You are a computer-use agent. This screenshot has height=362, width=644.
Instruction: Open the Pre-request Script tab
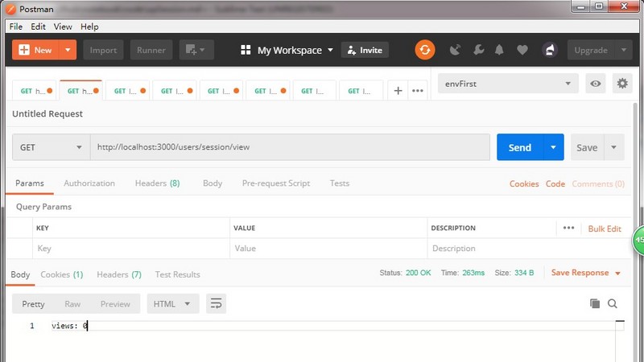[x=276, y=183]
